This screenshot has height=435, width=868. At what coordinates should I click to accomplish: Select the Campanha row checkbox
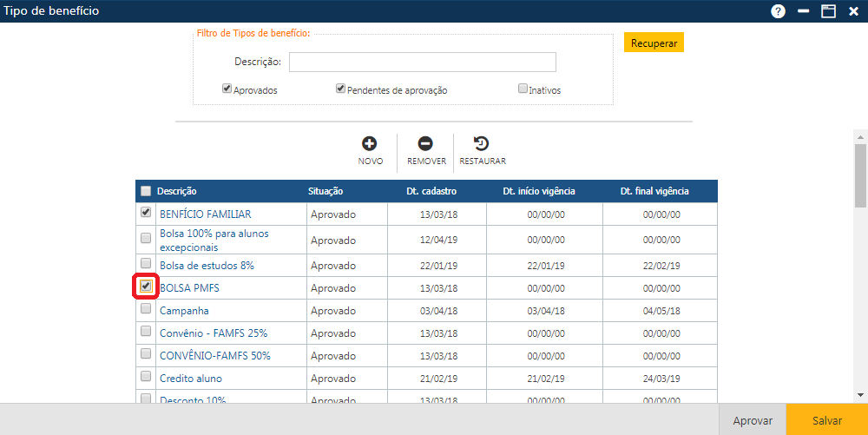click(x=146, y=309)
